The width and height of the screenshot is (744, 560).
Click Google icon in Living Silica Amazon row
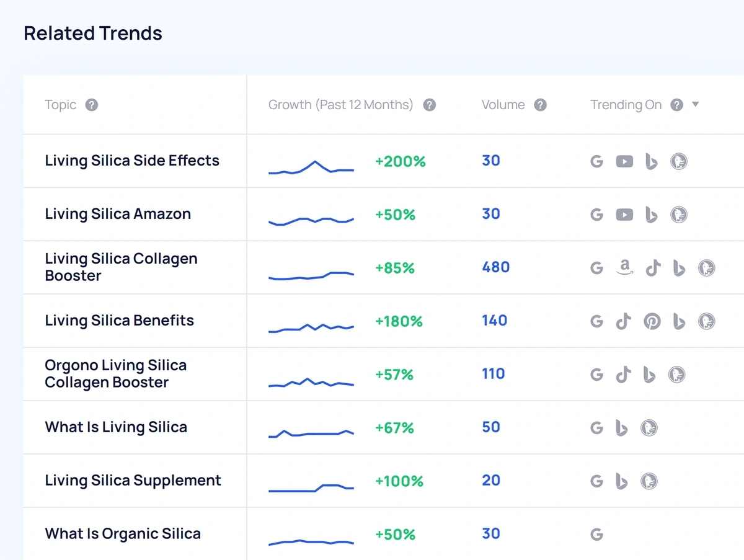(x=596, y=215)
